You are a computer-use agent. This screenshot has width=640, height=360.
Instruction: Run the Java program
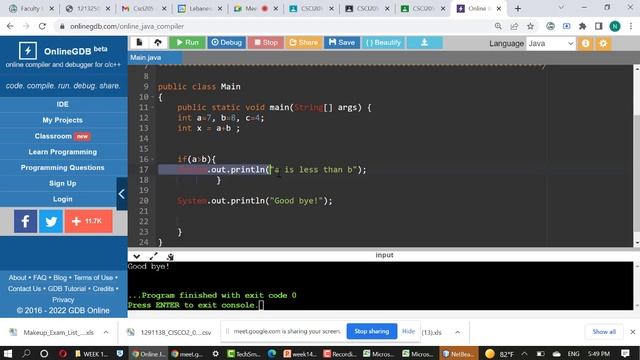coord(187,42)
